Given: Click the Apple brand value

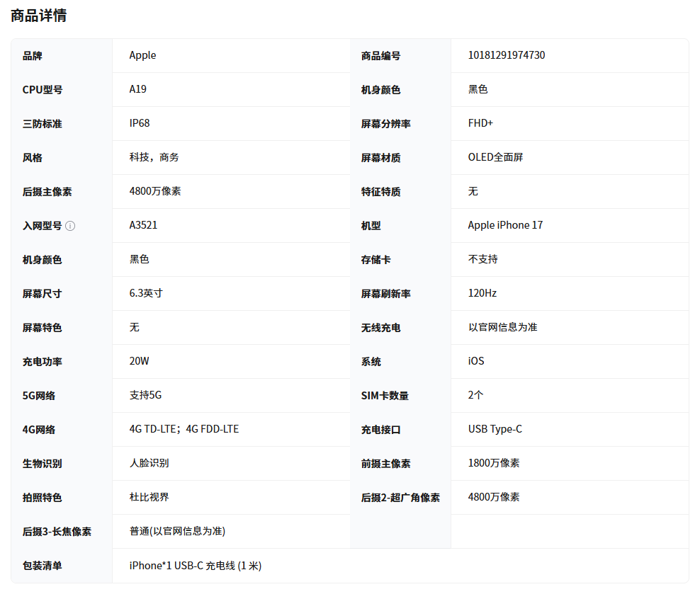Looking at the screenshot, I should pos(142,55).
